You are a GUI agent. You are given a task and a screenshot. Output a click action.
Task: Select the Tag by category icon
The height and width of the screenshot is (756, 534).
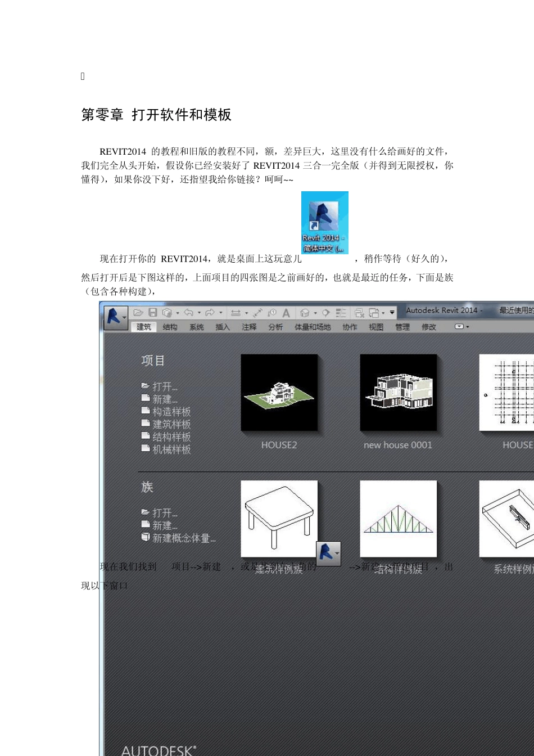pyautogui.click(x=272, y=313)
